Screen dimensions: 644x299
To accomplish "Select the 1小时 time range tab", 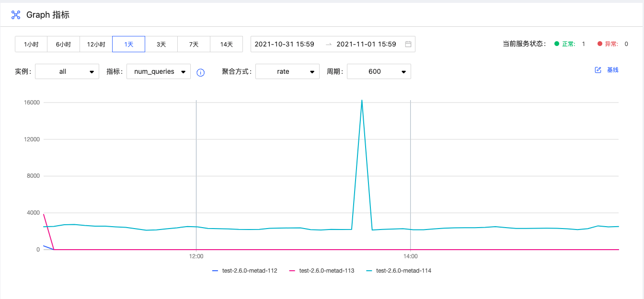I will click(x=31, y=44).
